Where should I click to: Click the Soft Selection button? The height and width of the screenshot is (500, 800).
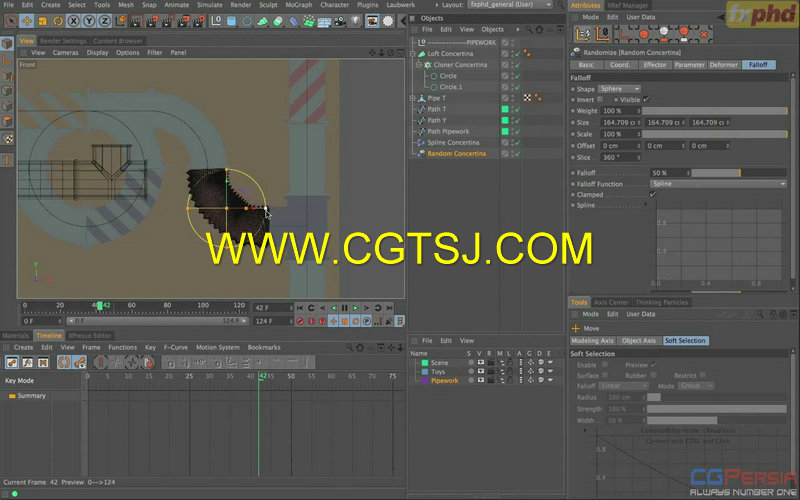click(x=685, y=341)
